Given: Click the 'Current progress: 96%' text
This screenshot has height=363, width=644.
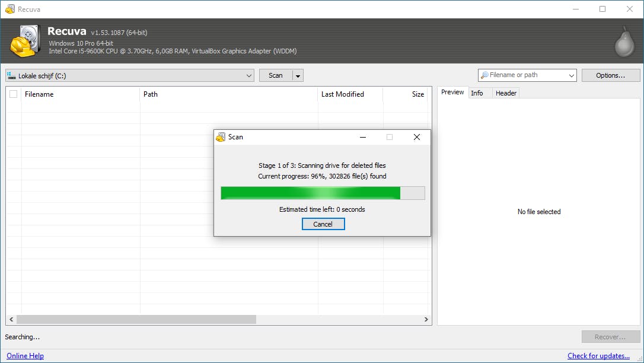Looking at the screenshot, I should tap(322, 176).
